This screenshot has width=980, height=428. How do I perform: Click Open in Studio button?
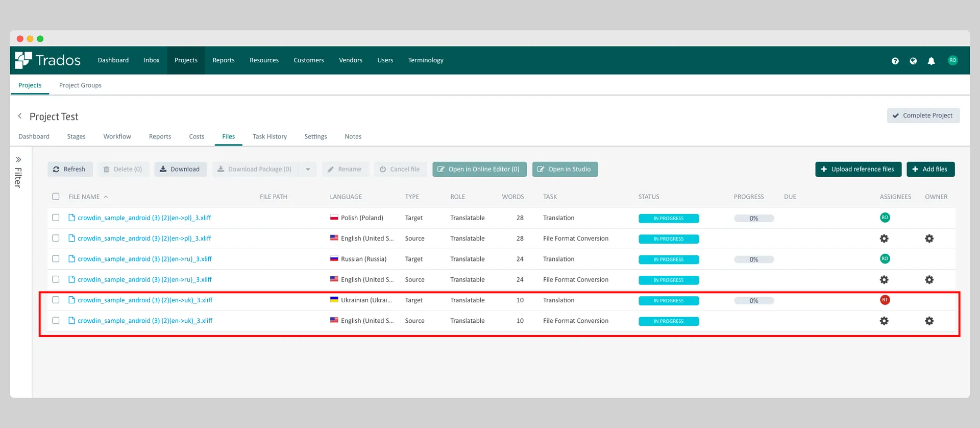(565, 170)
